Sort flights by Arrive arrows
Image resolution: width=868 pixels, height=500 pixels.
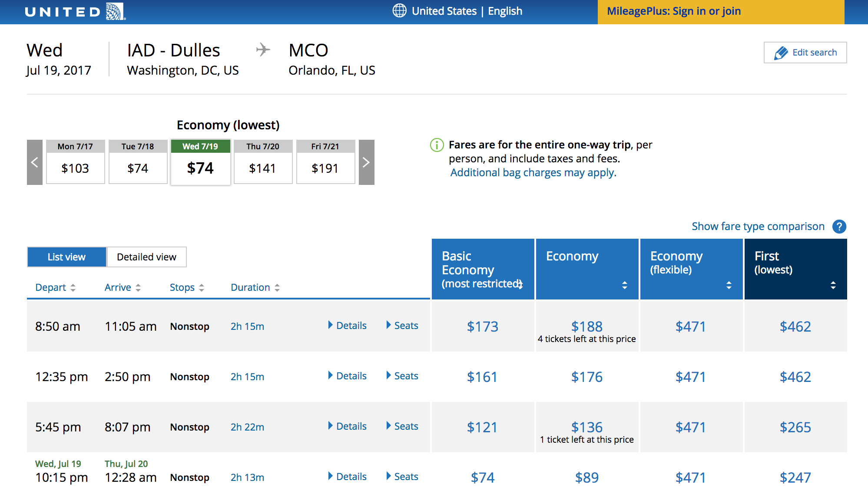[138, 288]
